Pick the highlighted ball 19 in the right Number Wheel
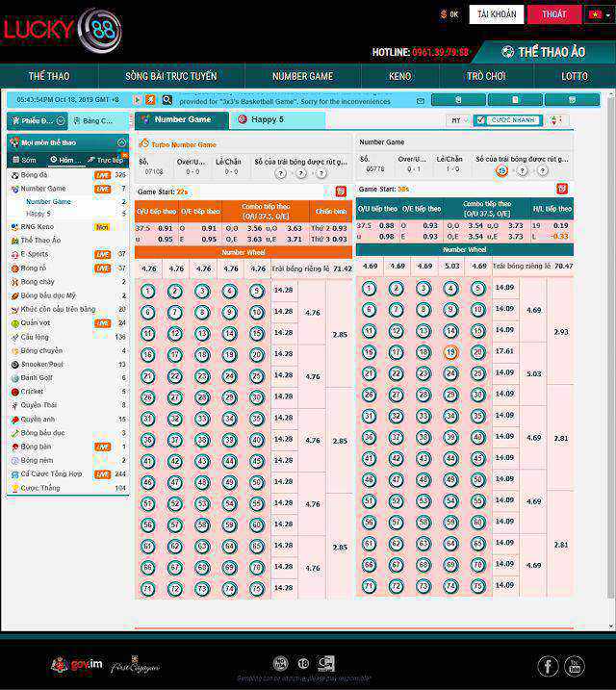 450,352
